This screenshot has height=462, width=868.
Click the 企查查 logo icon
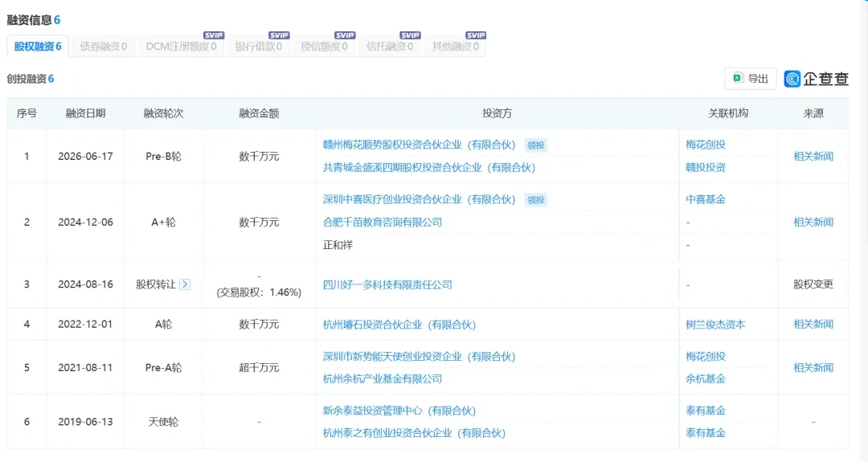point(792,79)
